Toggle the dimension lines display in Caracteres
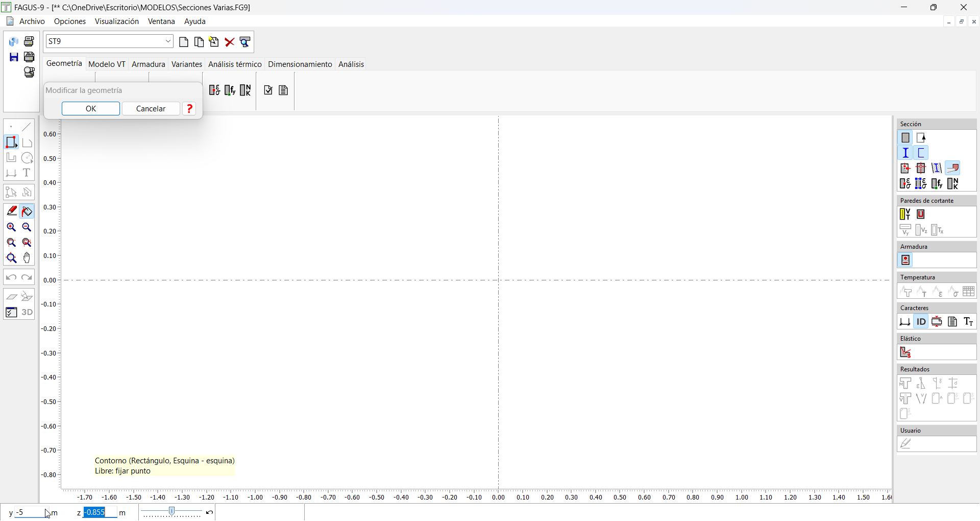Viewport: 980px width, 521px height. coord(905,322)
